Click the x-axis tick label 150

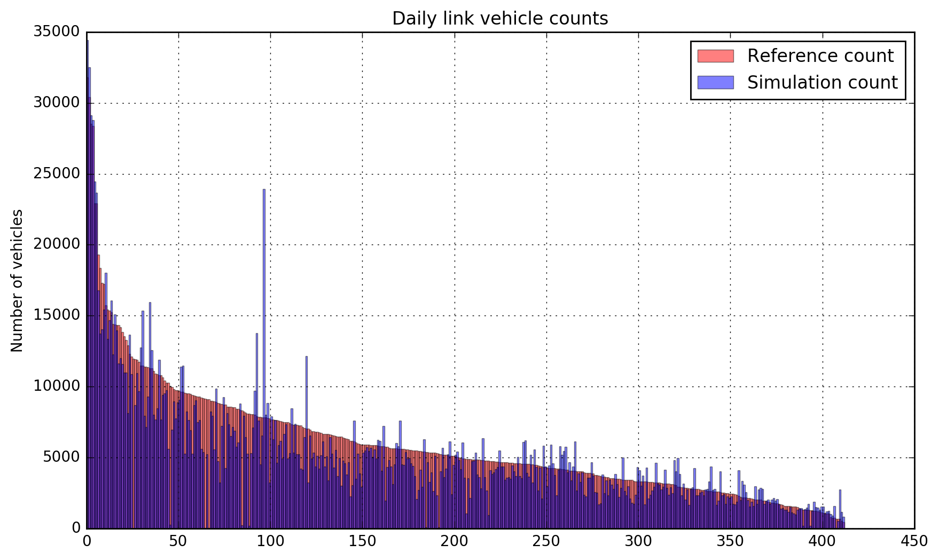pyautogui.click(x=362, y=542)
